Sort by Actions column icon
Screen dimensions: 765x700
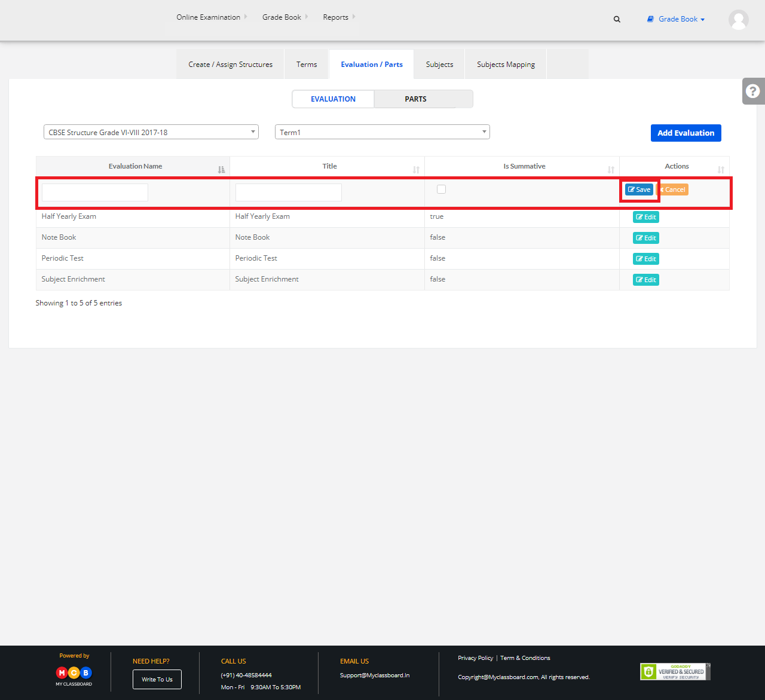(721, 170)
